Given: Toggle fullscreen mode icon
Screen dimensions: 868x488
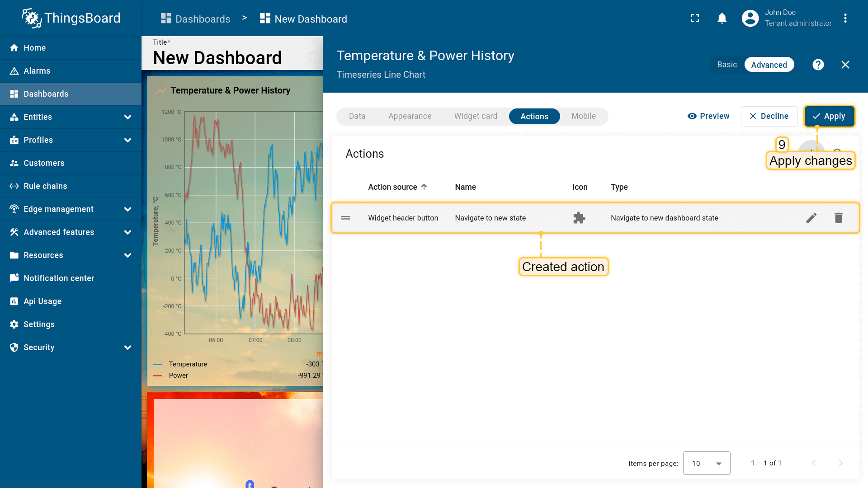Looking at the screenshot, I should click(695, 19).
